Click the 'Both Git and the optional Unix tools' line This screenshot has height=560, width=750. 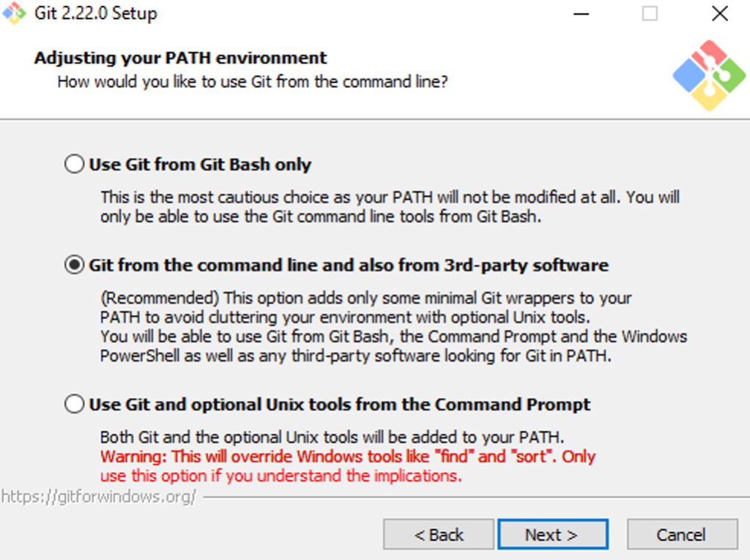click(x=332, y=437)
